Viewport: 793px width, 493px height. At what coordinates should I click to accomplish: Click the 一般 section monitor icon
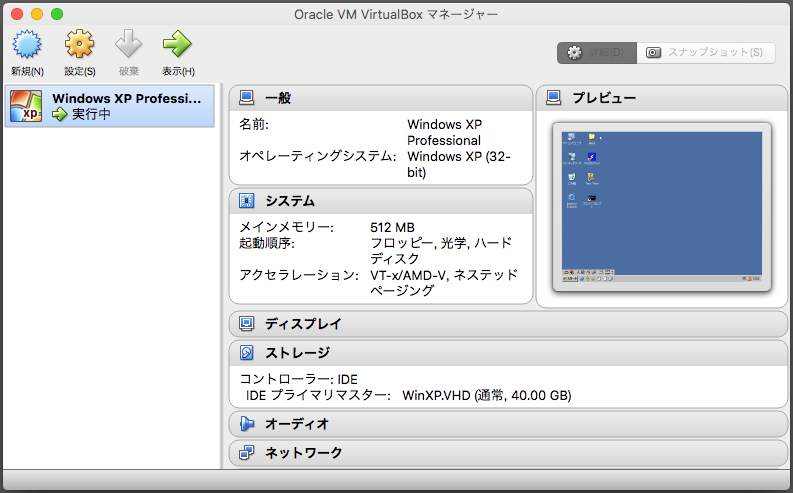247,98
